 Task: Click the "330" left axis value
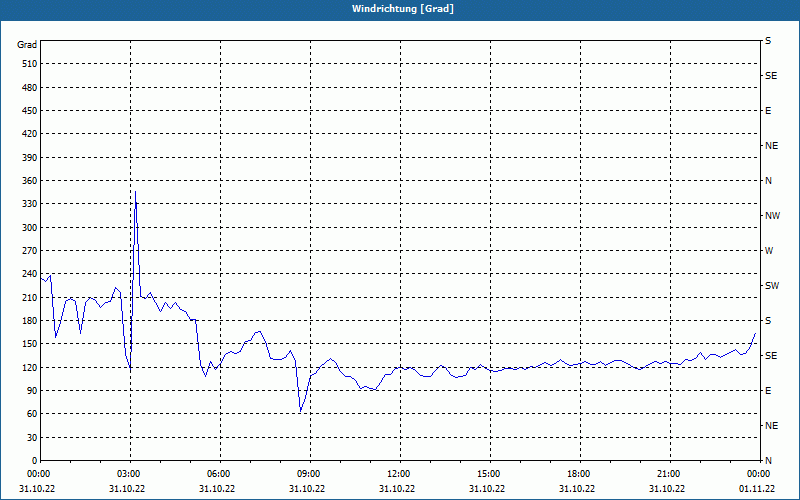(30, 204)
